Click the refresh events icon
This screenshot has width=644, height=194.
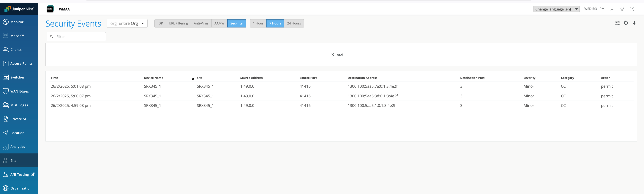click(x=626, y=23)
